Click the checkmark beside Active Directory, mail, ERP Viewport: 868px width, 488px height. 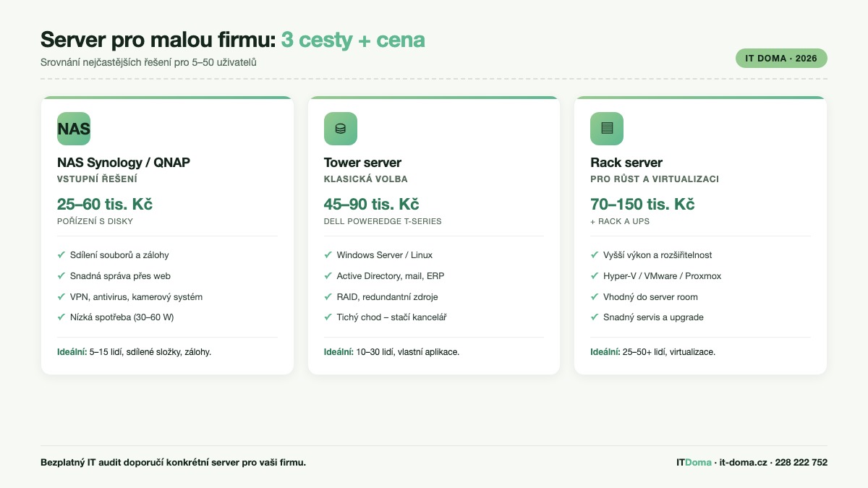(x=328, y=276)
